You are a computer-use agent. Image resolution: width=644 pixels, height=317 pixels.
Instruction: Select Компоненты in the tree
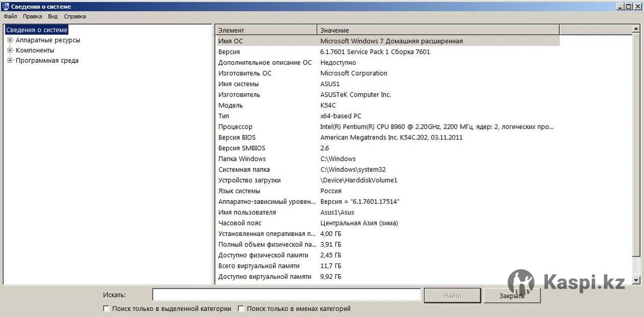(x=35, y=50)
